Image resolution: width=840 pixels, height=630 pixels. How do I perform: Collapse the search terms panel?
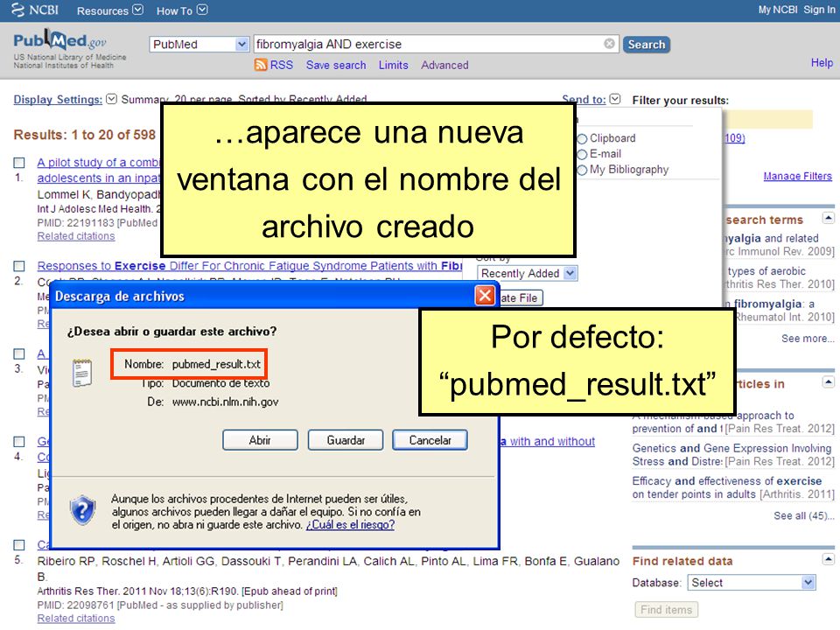829,218
